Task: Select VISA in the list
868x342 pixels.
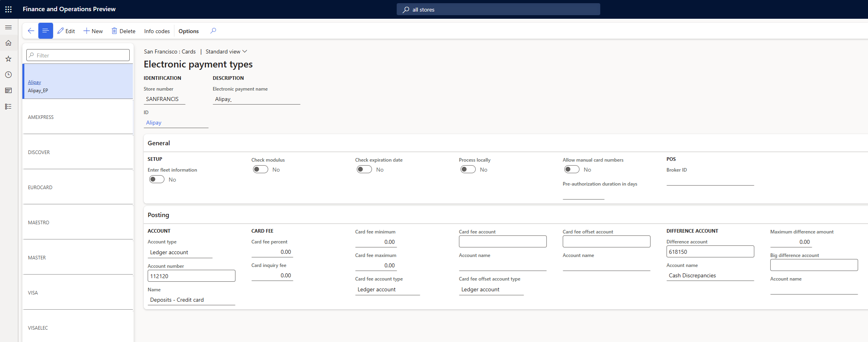Action: 78,293
